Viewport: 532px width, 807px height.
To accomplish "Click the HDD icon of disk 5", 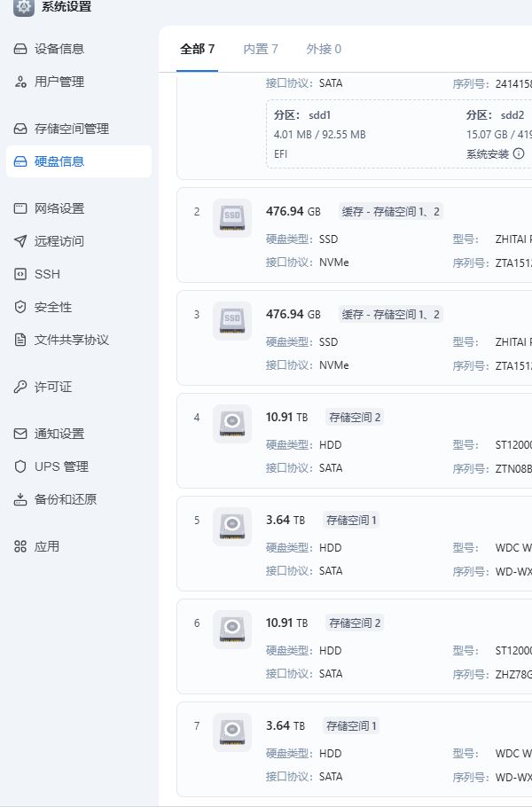I will (232, 527).
